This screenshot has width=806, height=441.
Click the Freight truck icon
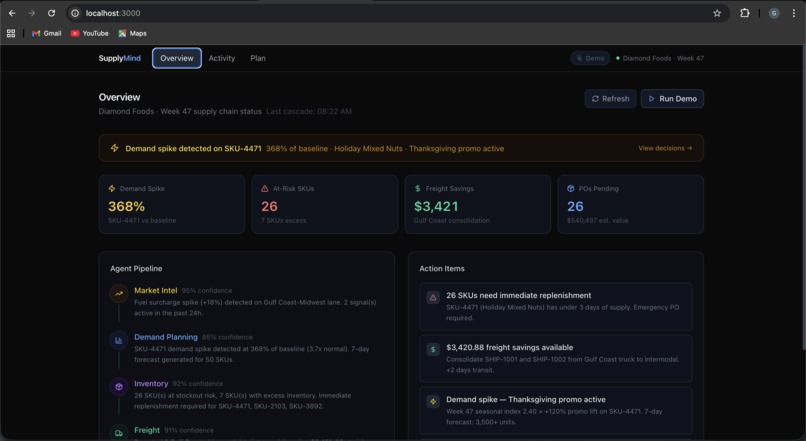click(119, 433)
